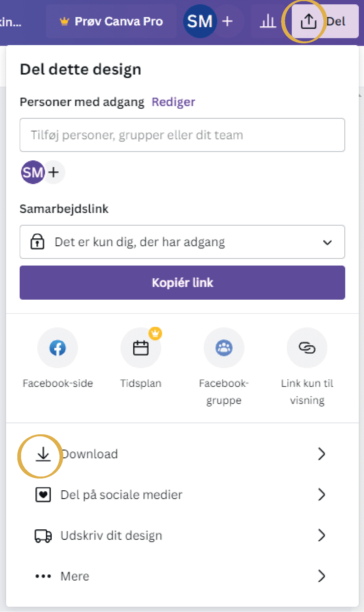The height and width of the screenshot is (612, 364).
Task: Click the Facebook-gruppe people icon
Action: (224, 348)
